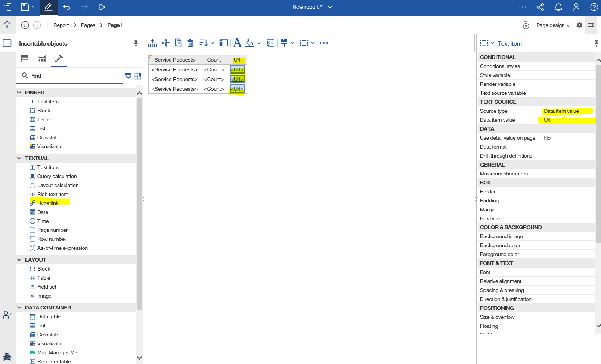Delete selection using the trash icon
The height and width of the screenshot is (364, 601).
pyautogui.click(x=190, y=43)
